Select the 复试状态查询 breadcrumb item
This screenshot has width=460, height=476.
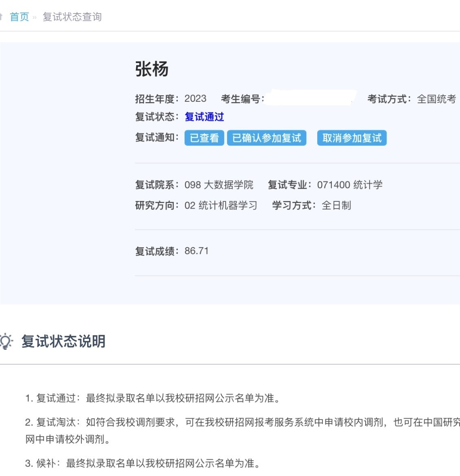[x=72, y=17]
